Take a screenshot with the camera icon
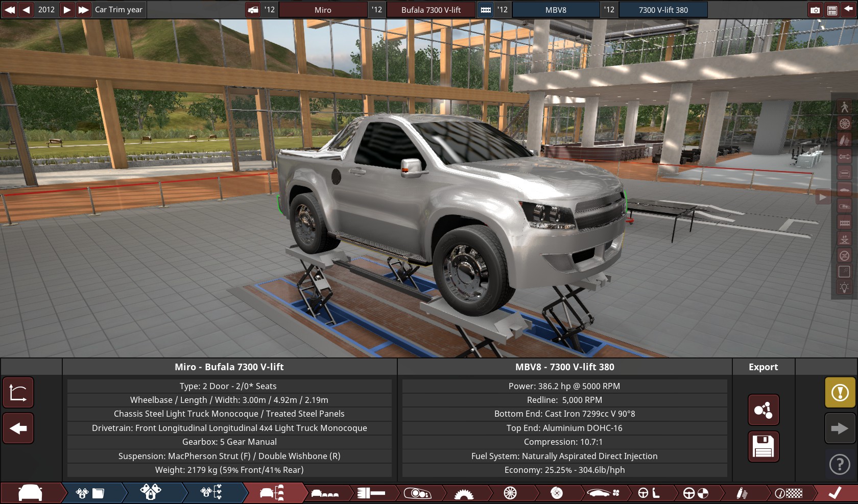Screen dimensions: 858x504 pyautogui.click(x=815, y=10)
